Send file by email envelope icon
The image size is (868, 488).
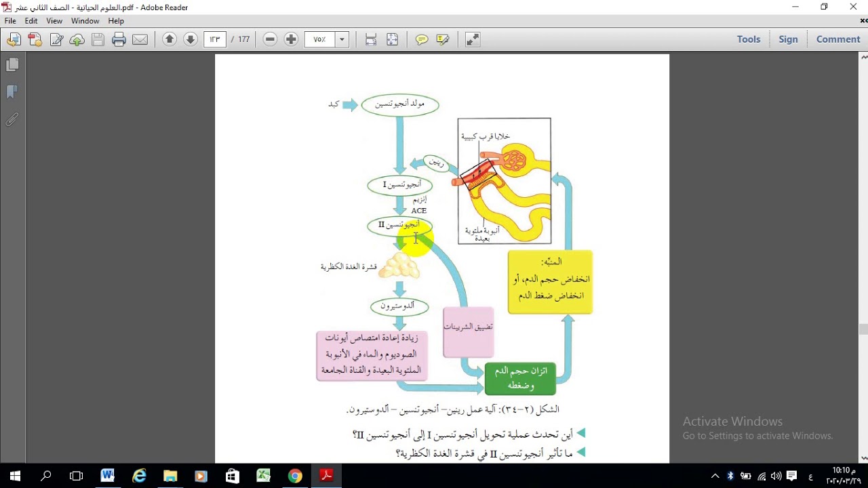coord(140,39)
